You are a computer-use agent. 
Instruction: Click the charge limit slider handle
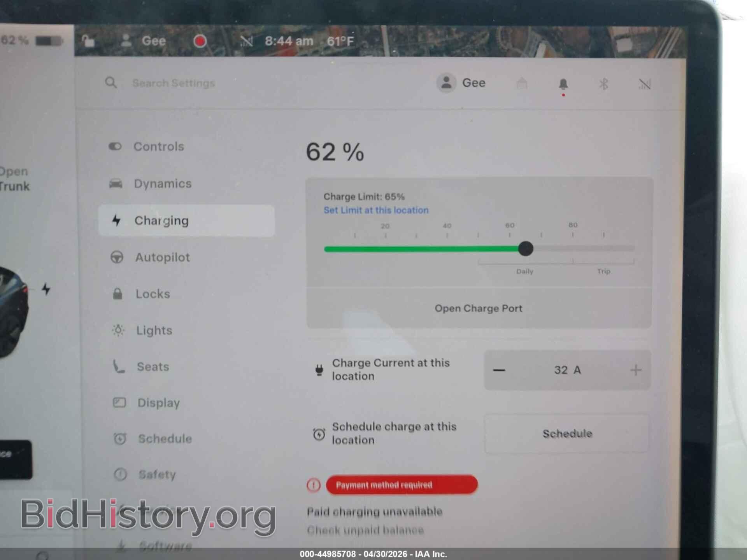[526, 248]
